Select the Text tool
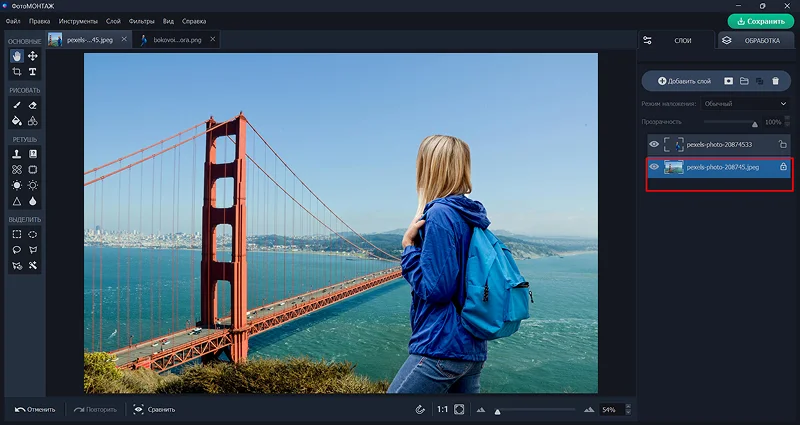 (33, 72)
